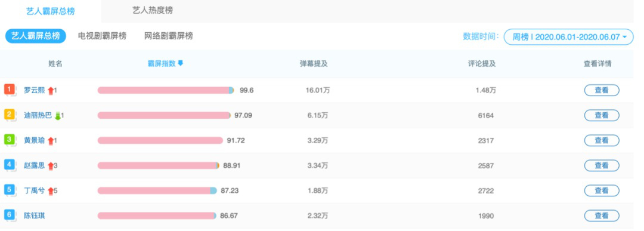Screen dimensions: 644x231
Task: Open the 周榜 date range dropdown
Action: coord(569,37)
